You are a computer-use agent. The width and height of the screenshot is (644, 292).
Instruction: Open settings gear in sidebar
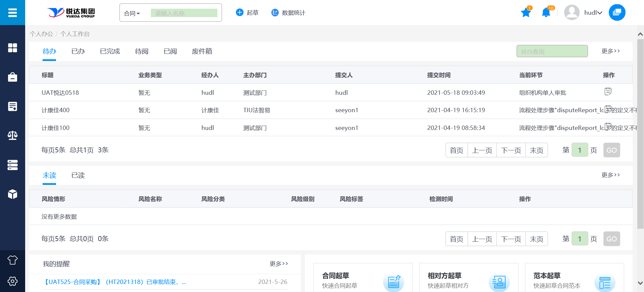[x=12, y=281]
